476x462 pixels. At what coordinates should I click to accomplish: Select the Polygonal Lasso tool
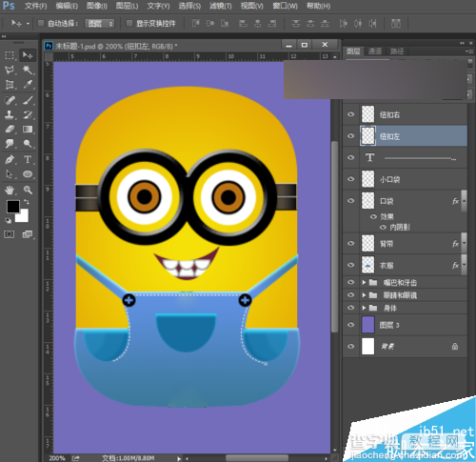10,70
